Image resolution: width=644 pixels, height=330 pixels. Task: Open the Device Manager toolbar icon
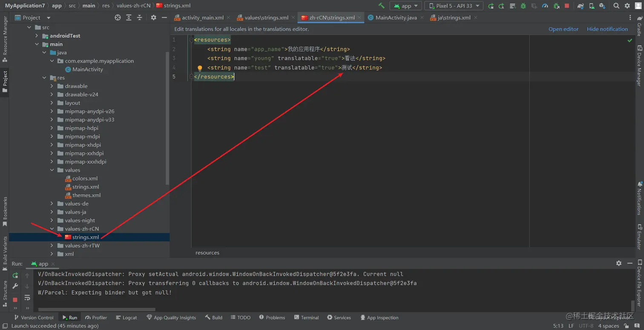click(x=591, y=6)
